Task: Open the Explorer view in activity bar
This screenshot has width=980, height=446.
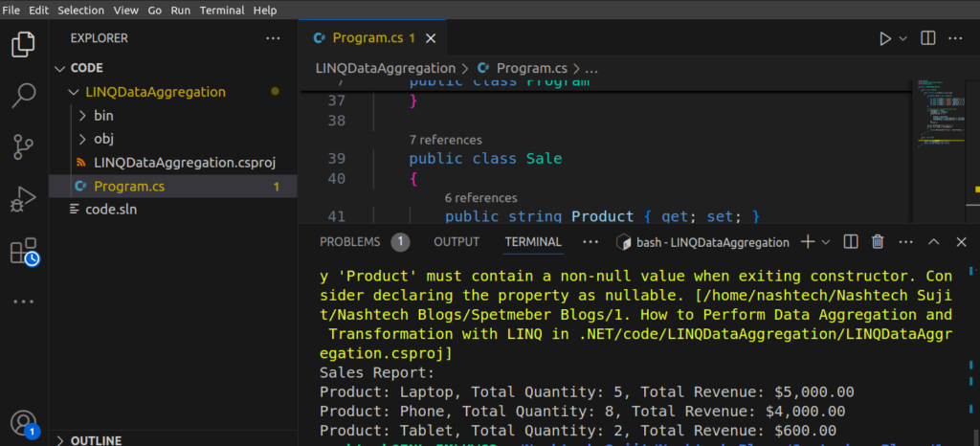Action: tap(23, 44)
